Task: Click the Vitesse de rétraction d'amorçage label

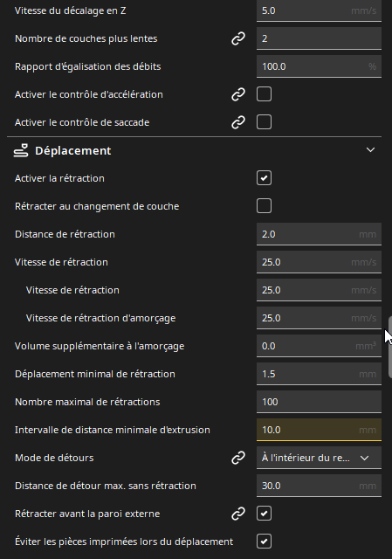Action: tap(101, 318)
